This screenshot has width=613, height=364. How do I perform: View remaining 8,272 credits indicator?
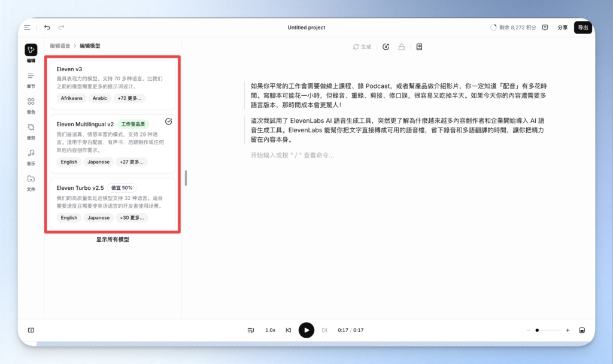[513, 28]
